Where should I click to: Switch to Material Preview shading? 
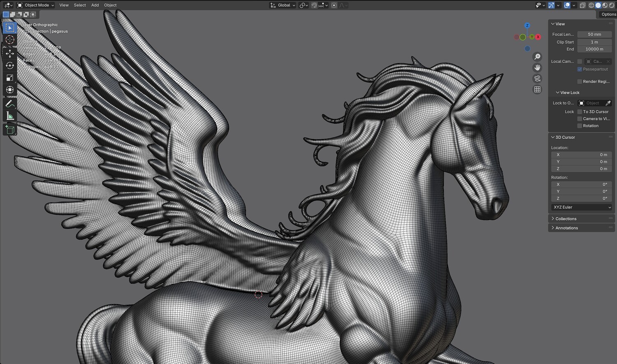click(x=605, y=5)
